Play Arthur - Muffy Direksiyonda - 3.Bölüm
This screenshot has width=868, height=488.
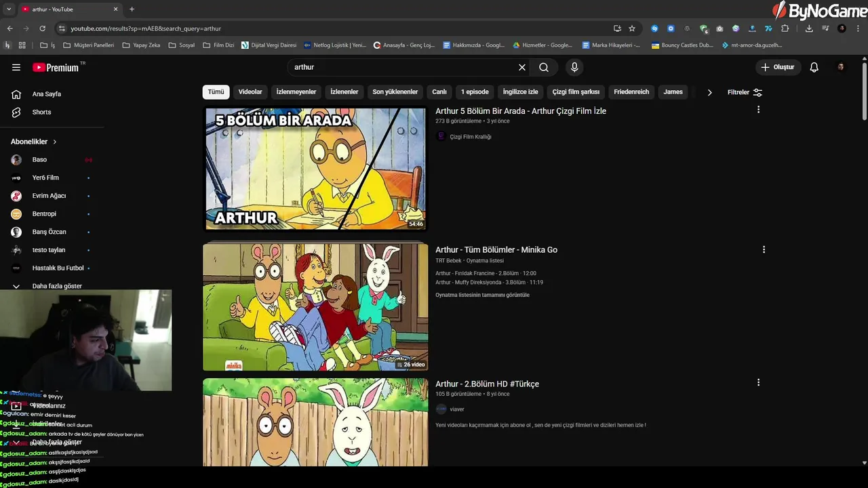[x=489, y=282]
